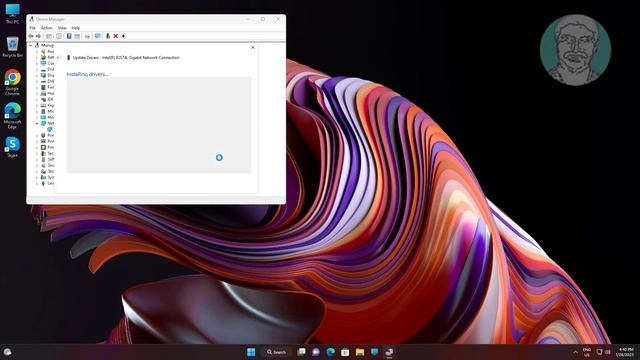Viewport: 640px width, 360px height.
Task: Select the Print queues category icon
Action: (x=43, y=141)
